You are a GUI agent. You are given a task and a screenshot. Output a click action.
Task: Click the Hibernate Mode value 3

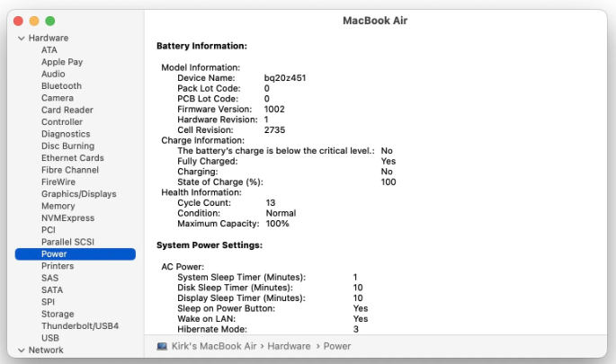click(355, 330)
